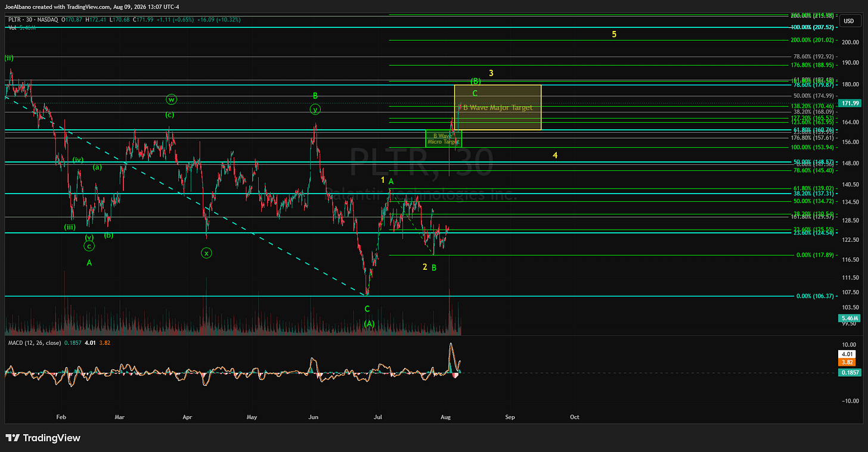Click the 0.00% (117.89) Fibonacci label
Viewport: 868px width, 452px height.
click(x=814, y=255)
